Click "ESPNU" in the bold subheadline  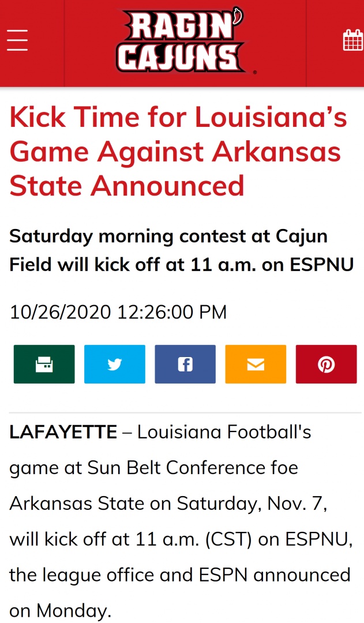tap(321, 264)
